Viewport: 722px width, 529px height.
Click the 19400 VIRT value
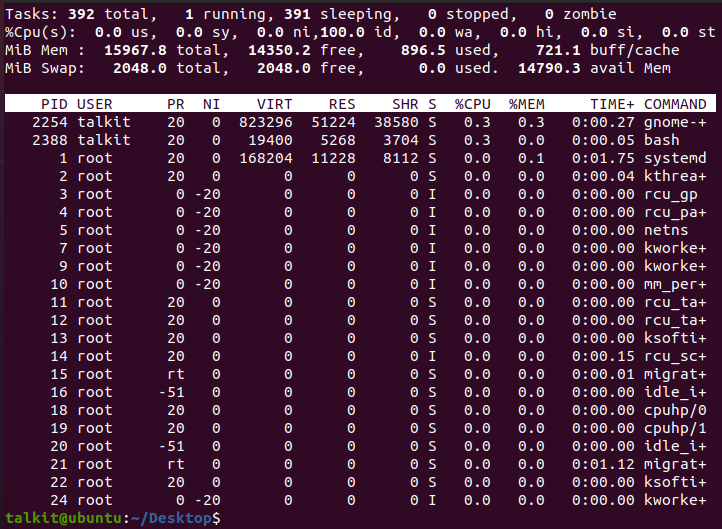point(270,140)
